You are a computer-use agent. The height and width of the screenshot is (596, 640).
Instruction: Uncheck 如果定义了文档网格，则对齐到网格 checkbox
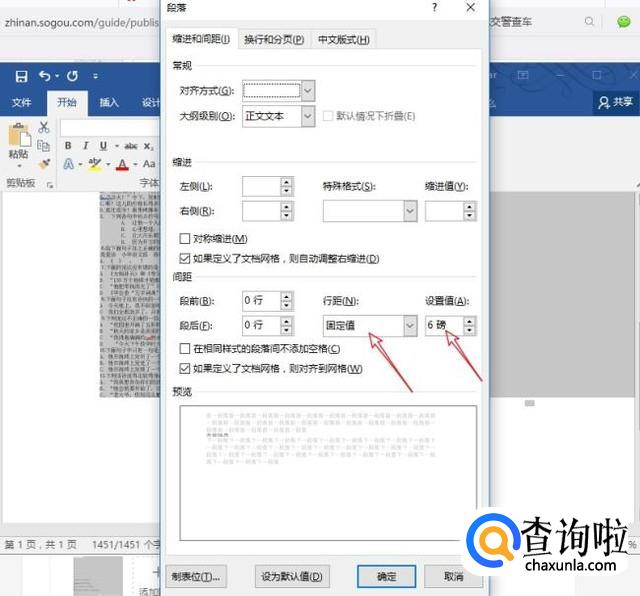[184, 369]
